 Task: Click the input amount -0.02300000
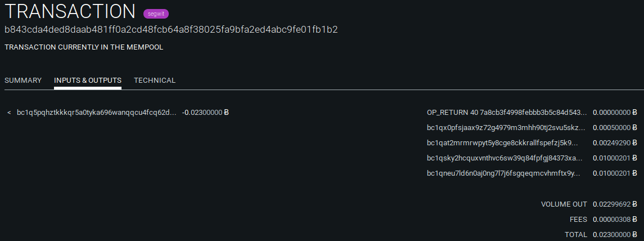point(205,112)
